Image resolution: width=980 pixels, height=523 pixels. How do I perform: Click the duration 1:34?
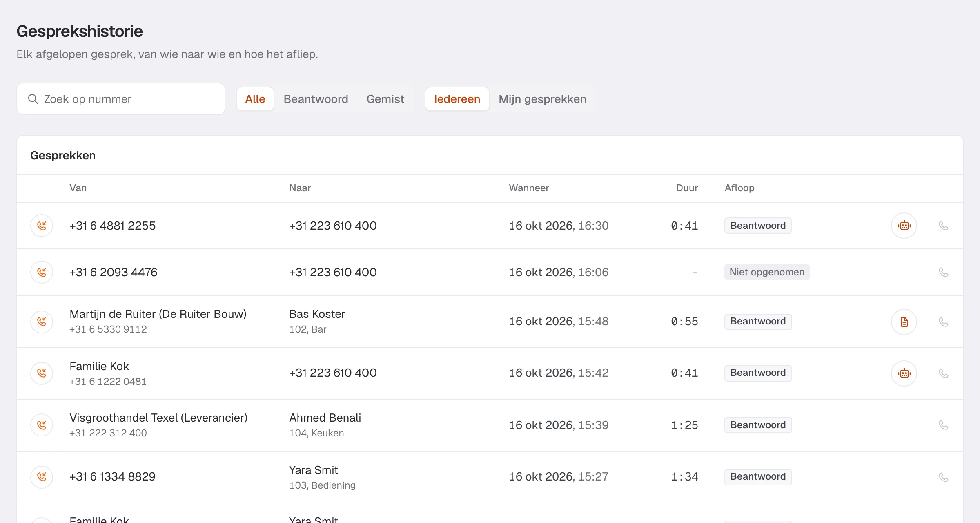[x=684, y=477]
